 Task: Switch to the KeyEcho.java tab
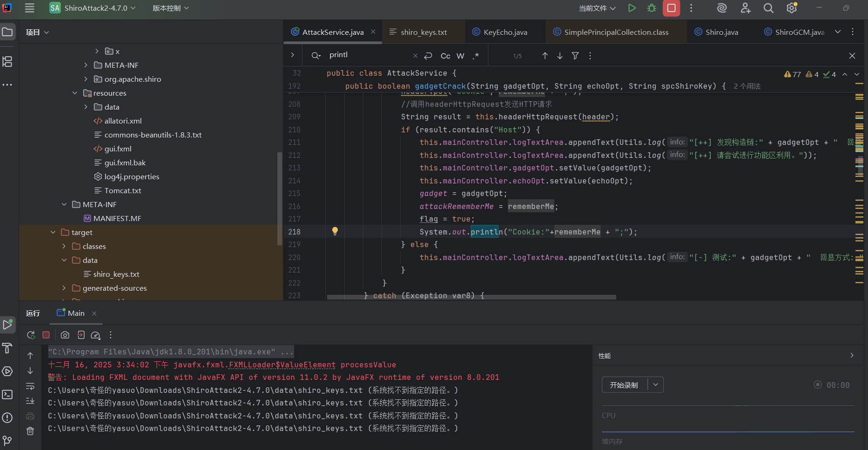pyautogui.click(x=505, y=32)
